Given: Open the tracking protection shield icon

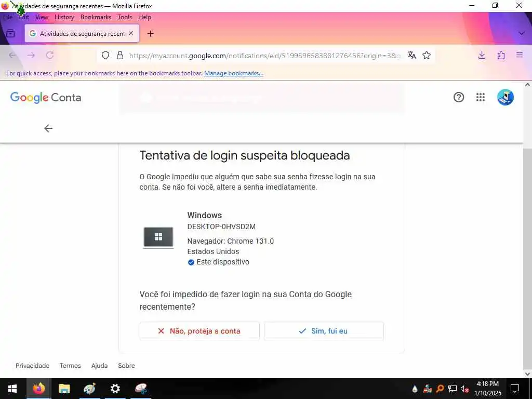Looking at the screenshot, I should point(105,55).
